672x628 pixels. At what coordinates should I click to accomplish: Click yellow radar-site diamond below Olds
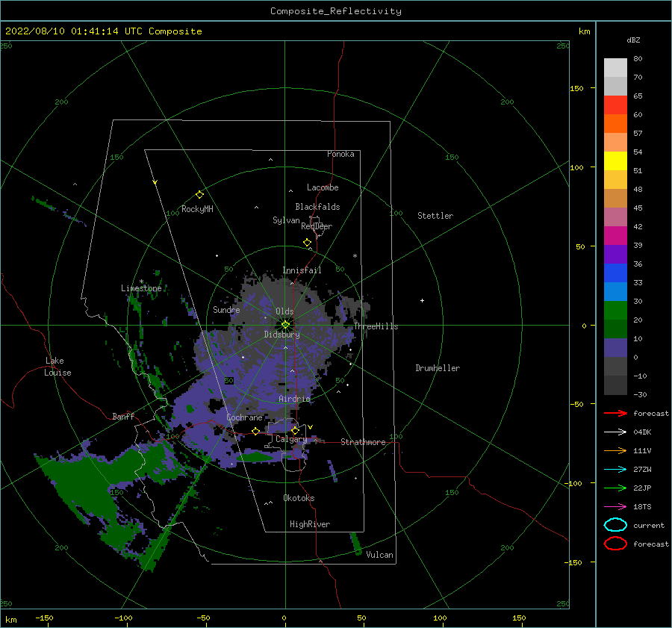[285, 325]
